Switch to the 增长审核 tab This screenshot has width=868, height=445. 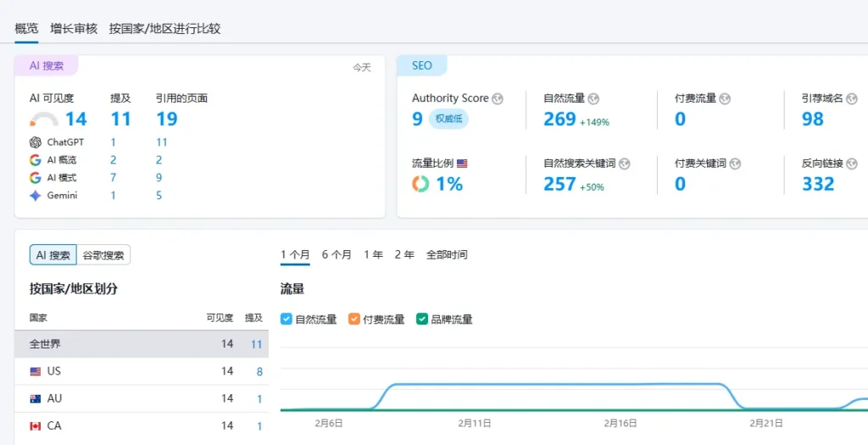(x=74, y=29)
